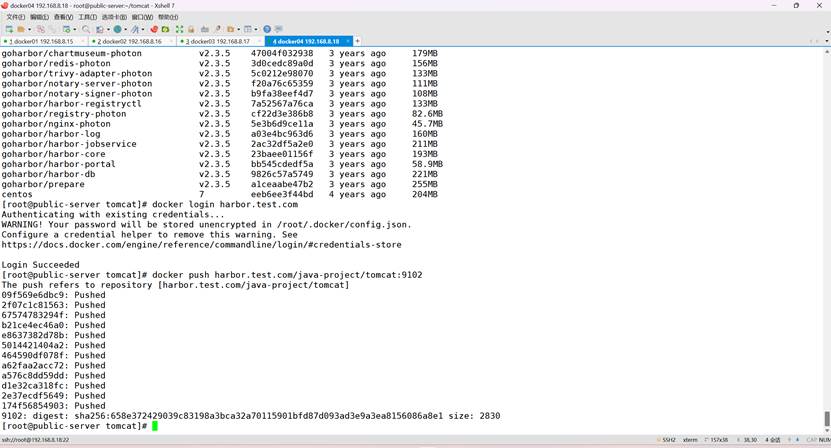Click the docs.docker.com credentials-store URL
The image size is (831, 448).
click(x=201, y=245)
